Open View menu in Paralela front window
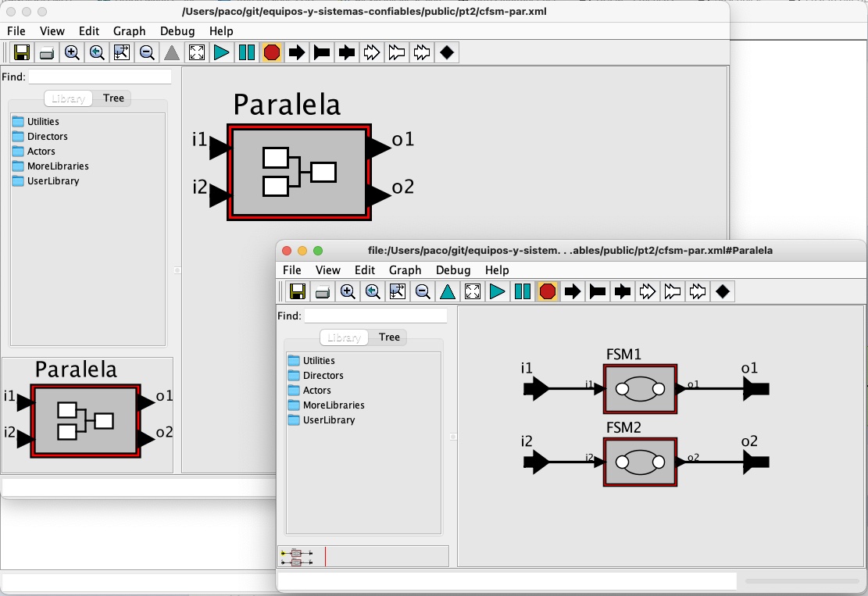 pos(327,270)
